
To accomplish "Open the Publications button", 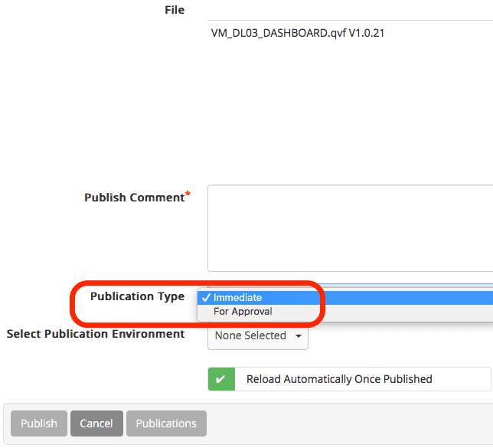I will click(x=166, y=423).
